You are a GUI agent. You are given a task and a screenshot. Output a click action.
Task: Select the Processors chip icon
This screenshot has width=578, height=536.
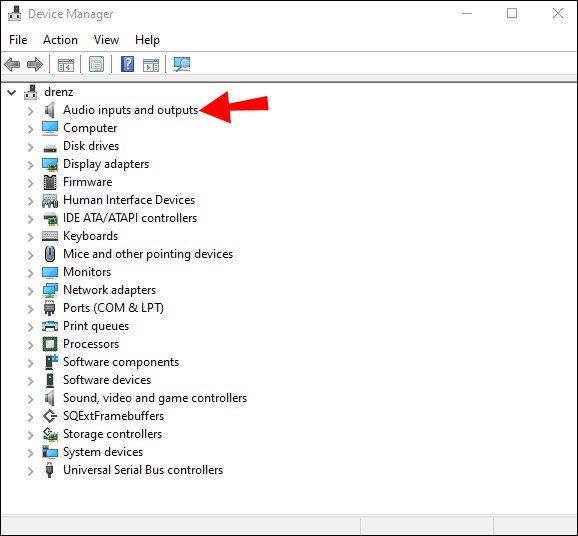click(x=50, y=344)
